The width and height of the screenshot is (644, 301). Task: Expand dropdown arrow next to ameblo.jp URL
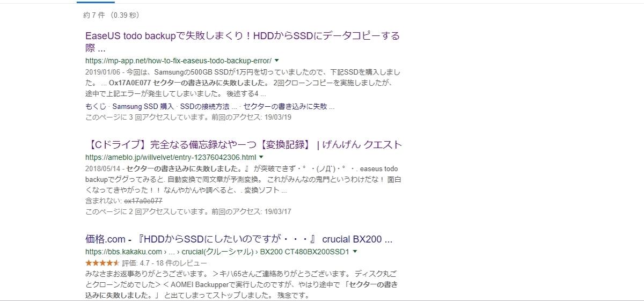[261, 157]
